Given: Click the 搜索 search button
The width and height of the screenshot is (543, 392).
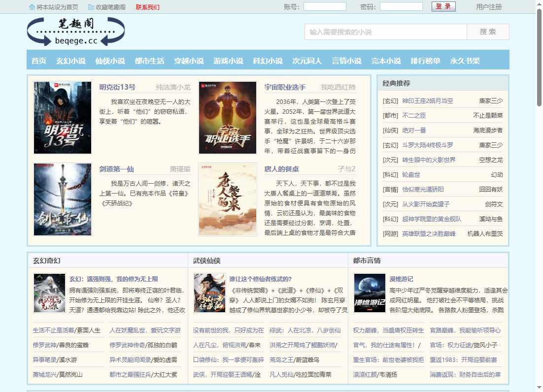Looking at the screenshot, I should click(488, 32).
